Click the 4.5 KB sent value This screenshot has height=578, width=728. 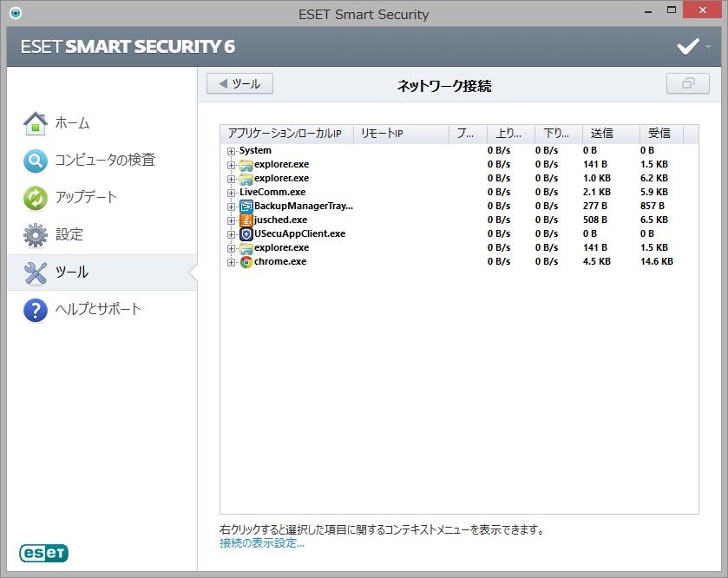coord(597,262)
